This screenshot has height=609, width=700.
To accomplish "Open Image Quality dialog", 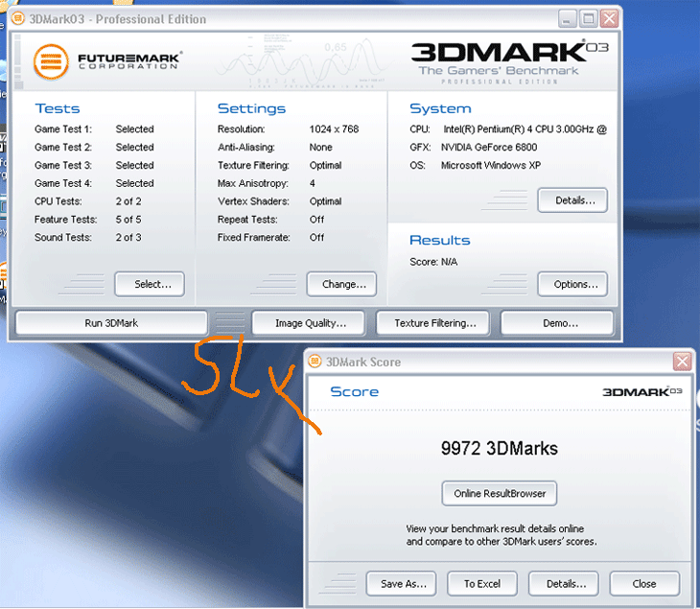I will pyautogui.click(x=311, y=323).
